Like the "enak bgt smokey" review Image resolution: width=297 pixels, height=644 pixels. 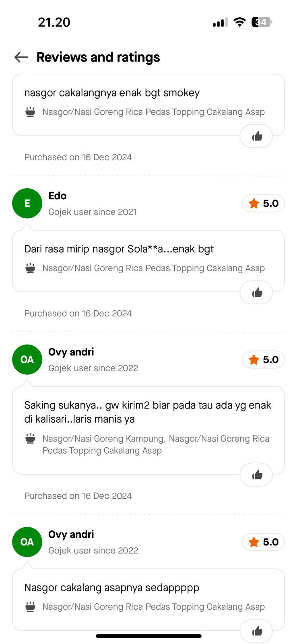click(256, 136)
